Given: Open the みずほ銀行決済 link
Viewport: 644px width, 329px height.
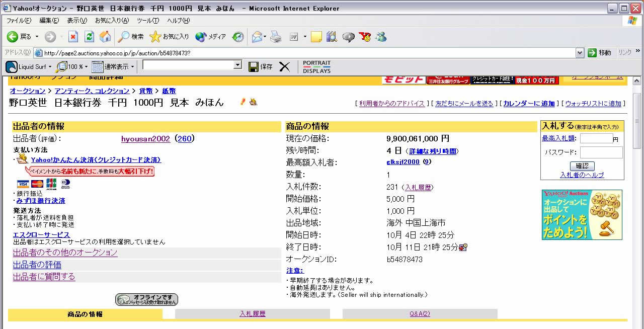Looking at the screenshot, I should (x=41, y=201).
